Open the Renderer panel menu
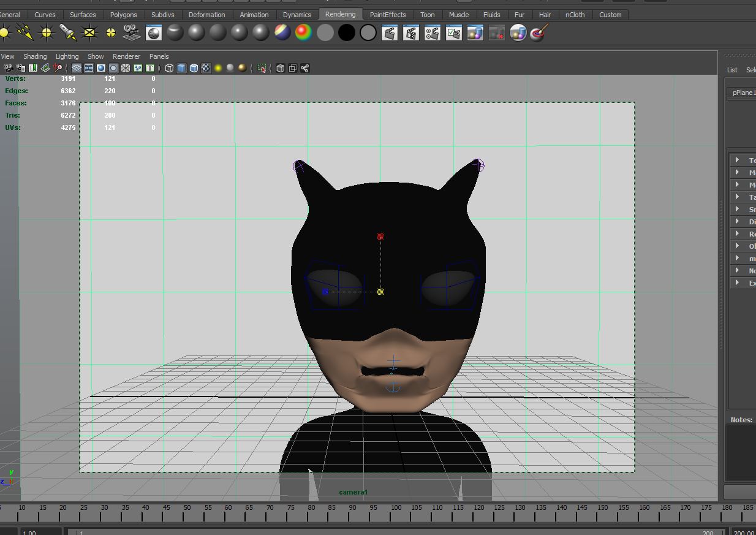The height and width of the screenshot is (535, 756). coord(126,56)
